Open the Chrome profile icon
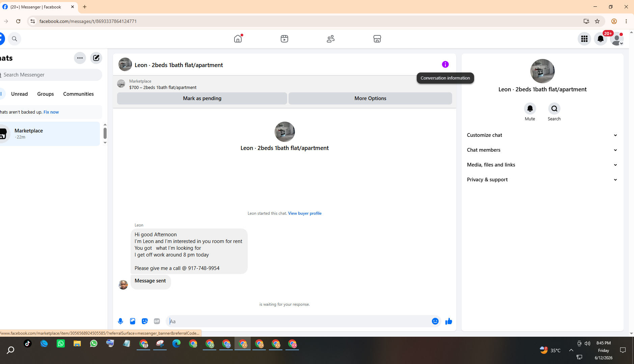The width and height of the screenshot is (634, 364). (x=614, y=21)
